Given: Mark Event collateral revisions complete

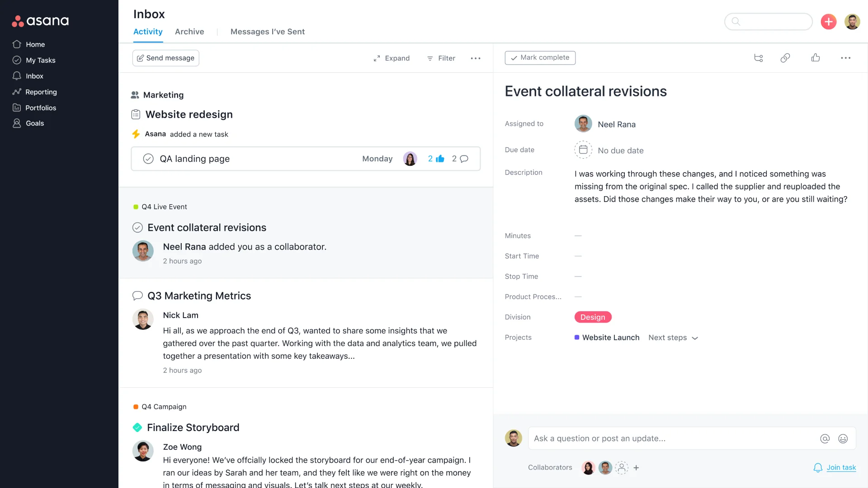Looking at the screenshot, I should (x=540, y=57).
